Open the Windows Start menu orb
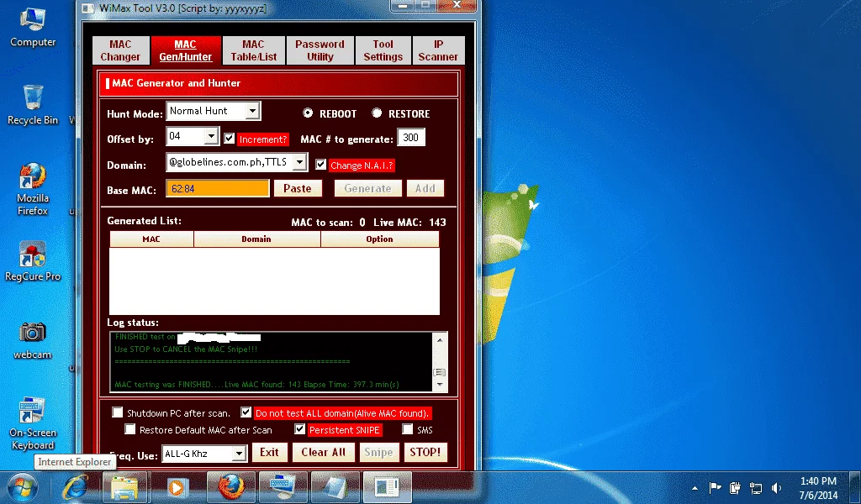This screenshot has height=504, width=861. pyautogui.click(x=22, y=487)
